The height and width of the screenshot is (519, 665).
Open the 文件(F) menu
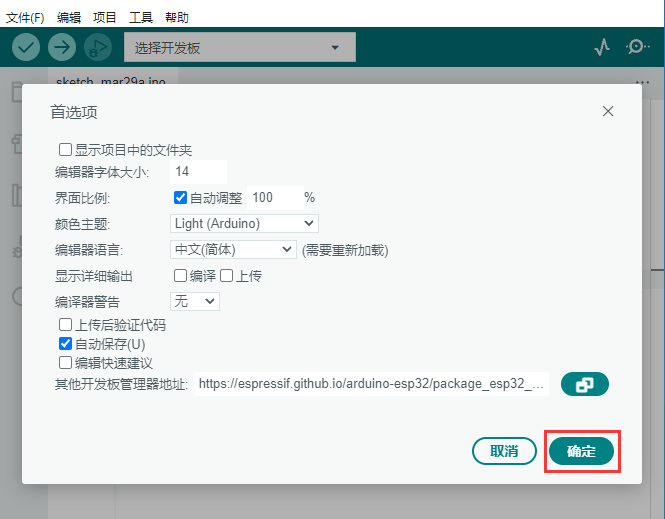[x=25, y=18]
